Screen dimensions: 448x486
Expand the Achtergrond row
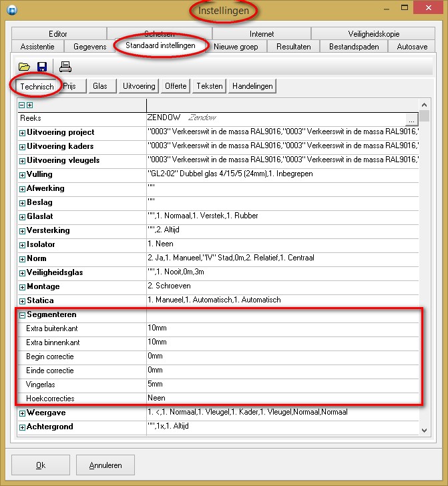point(22,427)
